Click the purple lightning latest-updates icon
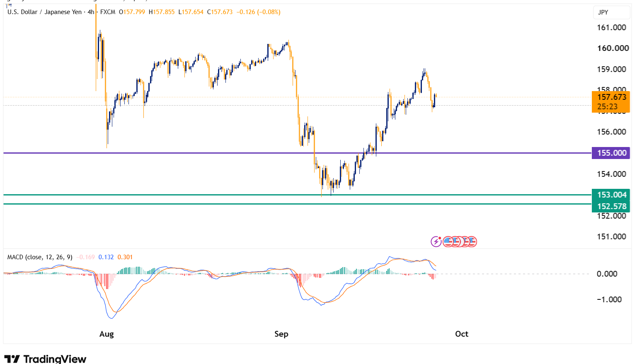Image resolution: width=637 pixels, height=364 pixels. tap(436, 241)
